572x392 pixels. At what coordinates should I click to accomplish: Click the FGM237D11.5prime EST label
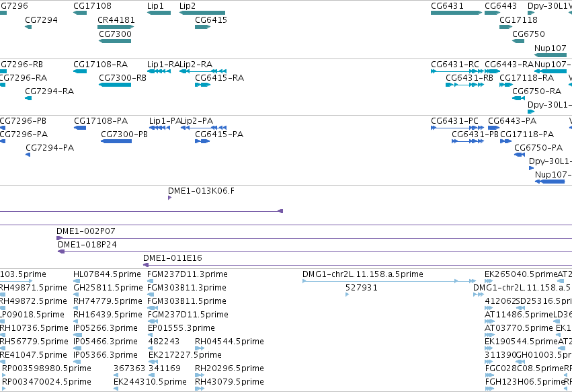188,315
